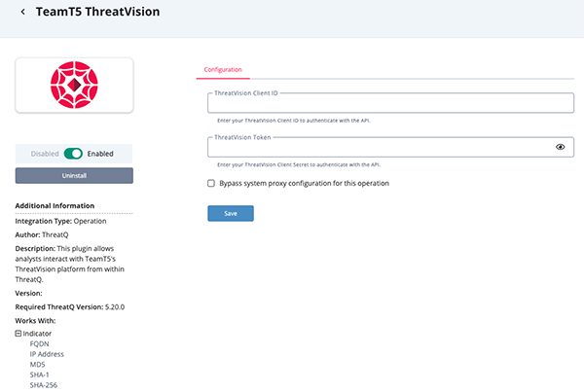Click into the ThreatVision Token field
The height and width of the screenshot is (392, 584).
(380, 147)
